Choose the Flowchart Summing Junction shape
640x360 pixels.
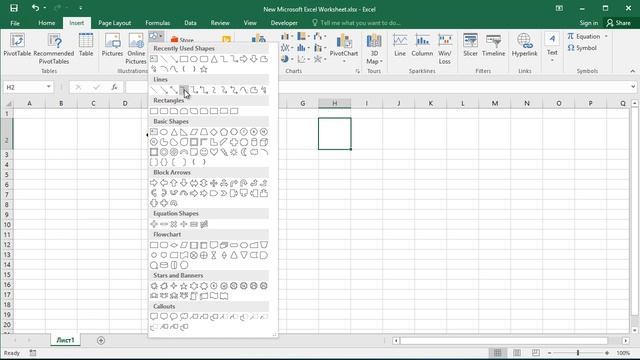[x=194, y=255]
